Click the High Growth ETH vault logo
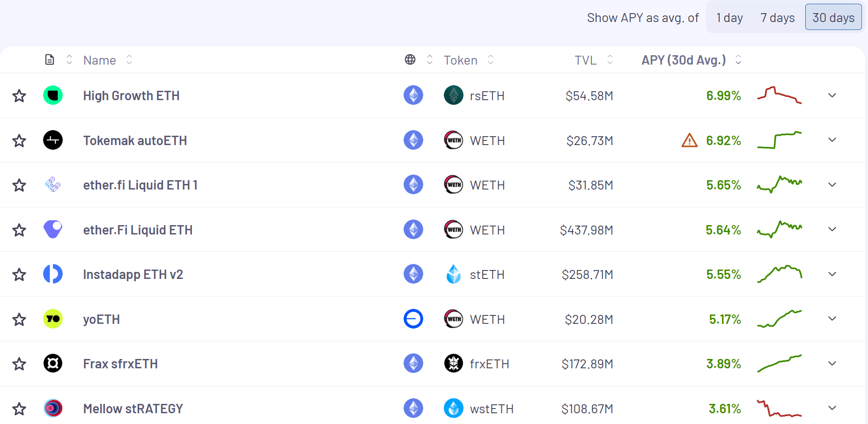The height and width of the screenshot is (424, 868). point(53,95)
